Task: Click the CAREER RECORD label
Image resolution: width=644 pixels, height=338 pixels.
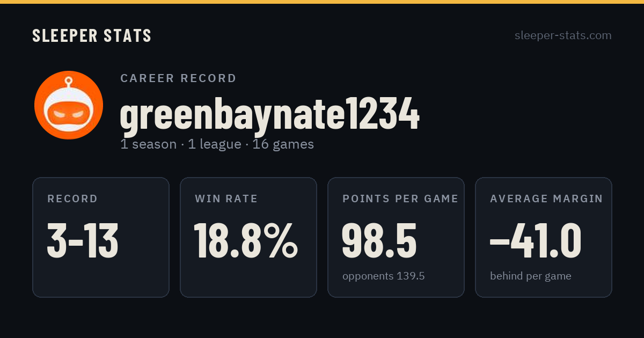Action: (178, 78)
